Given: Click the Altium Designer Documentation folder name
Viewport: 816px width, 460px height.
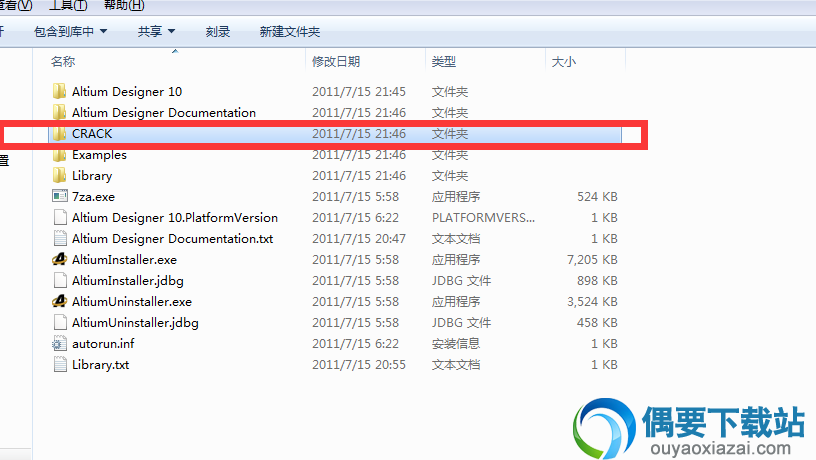Looking at the screenshot, I should click(x=164, y=112).
